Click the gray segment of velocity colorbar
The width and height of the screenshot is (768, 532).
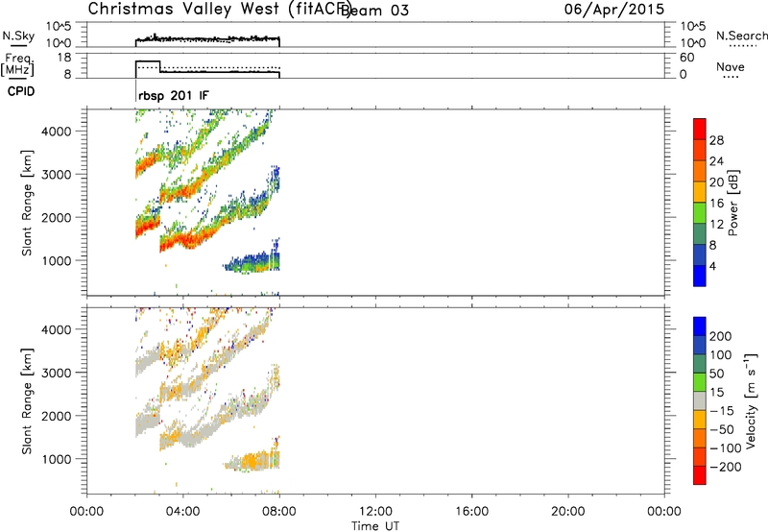click(700, 400)
